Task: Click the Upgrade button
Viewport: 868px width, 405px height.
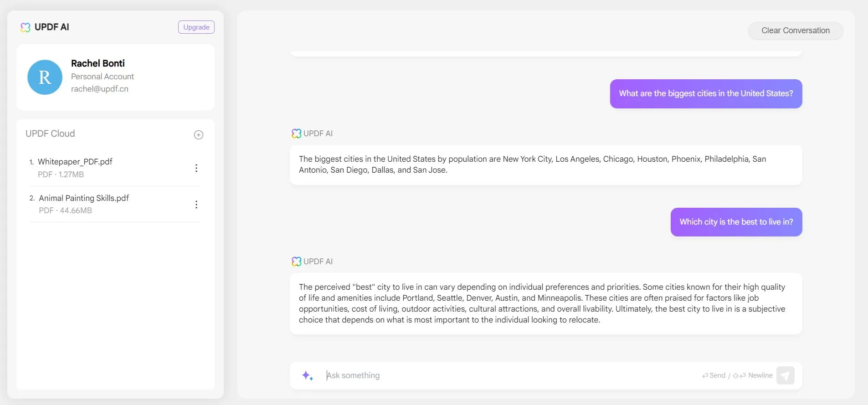Action: (x=196, y=27)
